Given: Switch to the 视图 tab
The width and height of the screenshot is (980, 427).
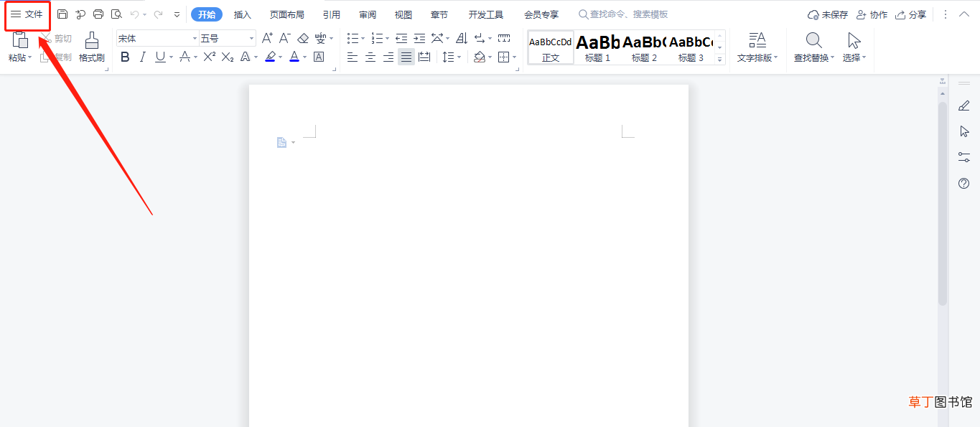Looking at the screenshot, I should 403,14.
